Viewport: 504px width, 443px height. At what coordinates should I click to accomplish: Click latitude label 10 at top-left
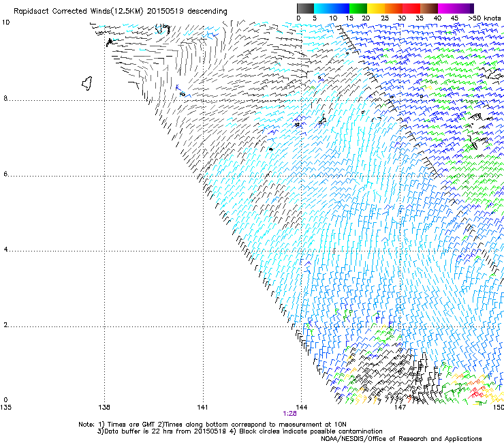tap(5, 22)
